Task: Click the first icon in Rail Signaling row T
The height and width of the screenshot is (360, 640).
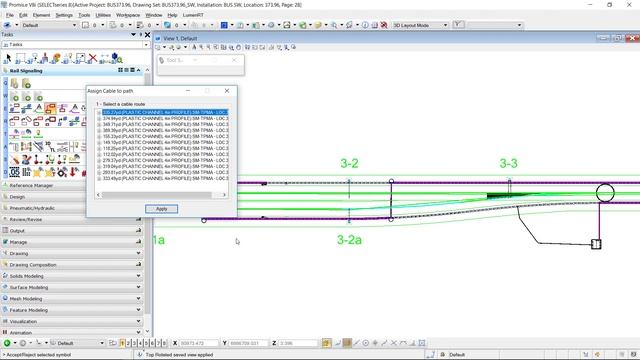Action: tap(15, 133)
